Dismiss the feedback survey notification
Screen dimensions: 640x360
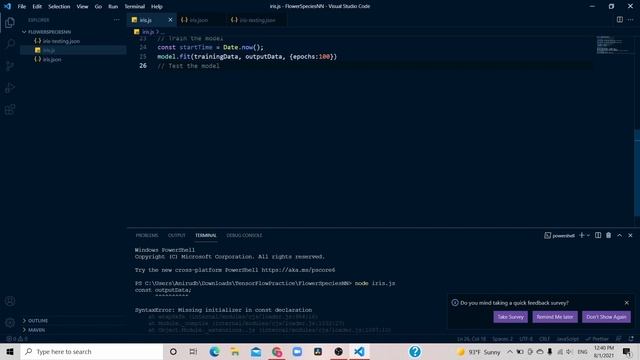coord(627,303)
